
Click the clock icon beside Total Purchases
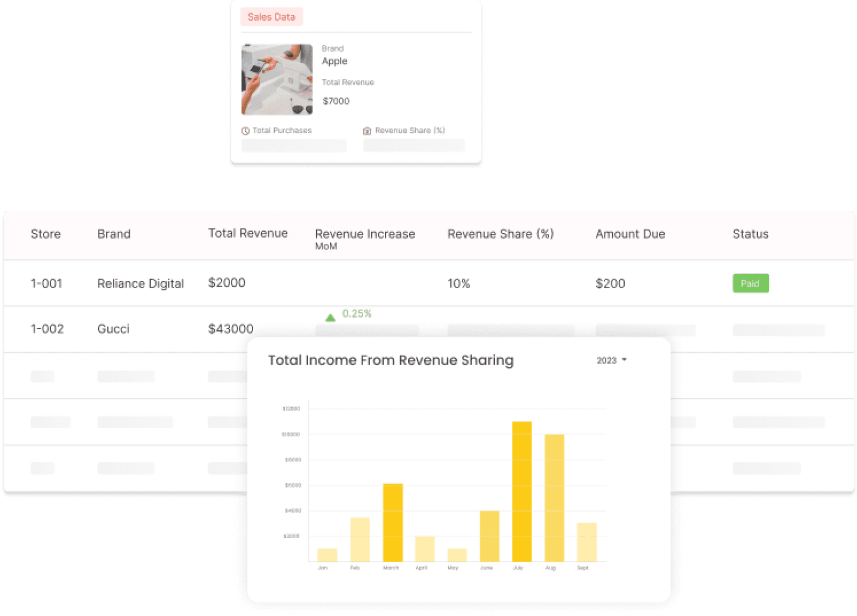pyautogui.click(x=245, y=131)
